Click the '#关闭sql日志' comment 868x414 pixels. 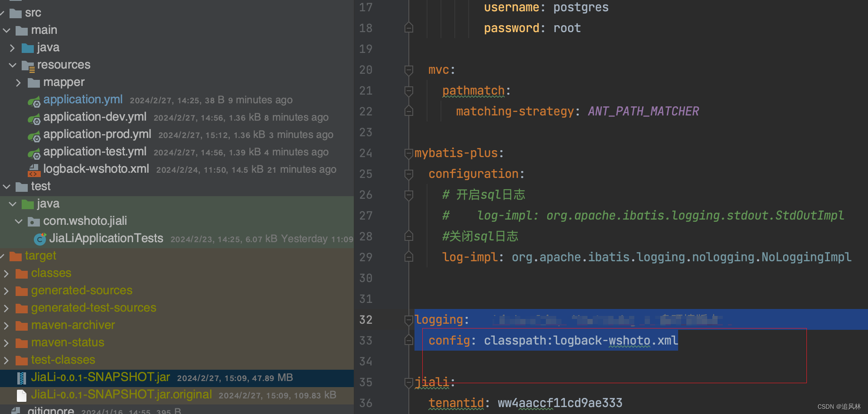(480, 237)
